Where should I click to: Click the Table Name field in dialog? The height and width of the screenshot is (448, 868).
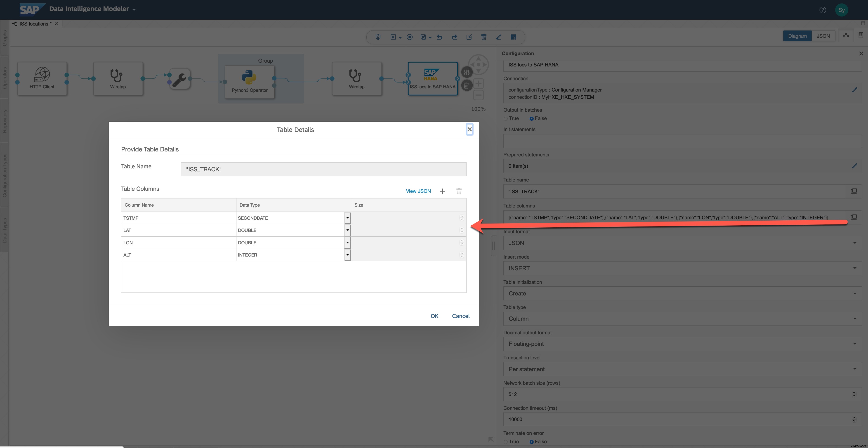coord(323,170)
